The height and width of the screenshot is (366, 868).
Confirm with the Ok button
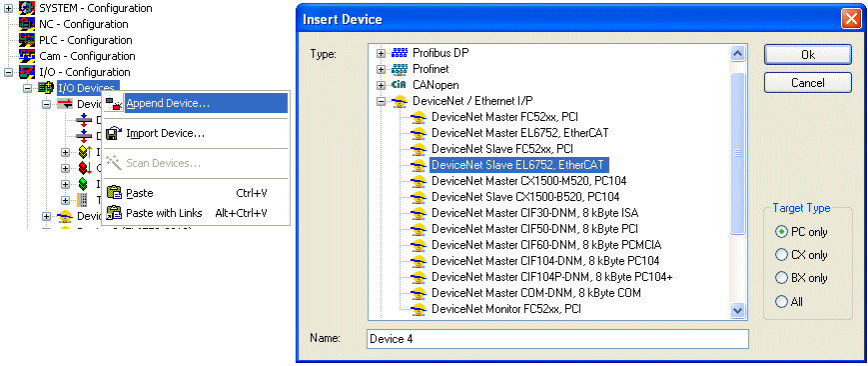pos(808,55)
